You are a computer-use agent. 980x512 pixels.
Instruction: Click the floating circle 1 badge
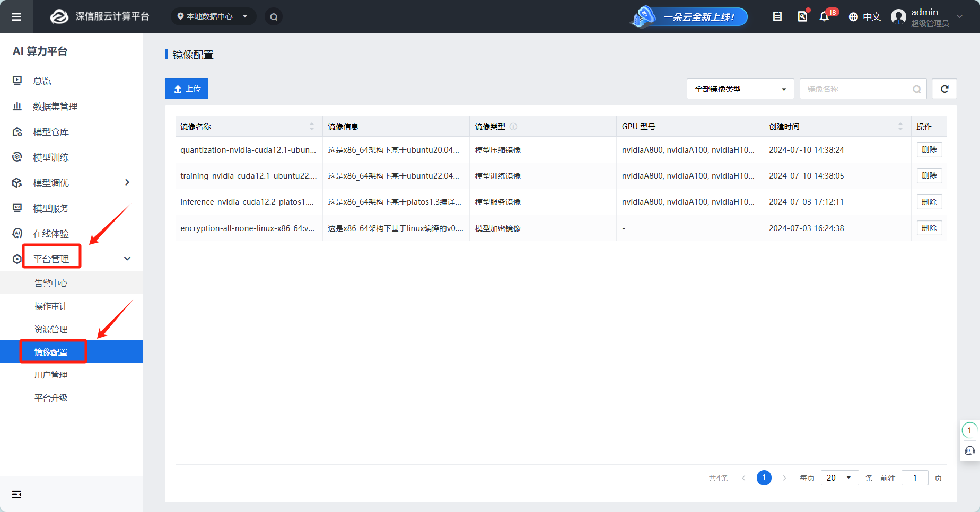click(x=969, y=430)
